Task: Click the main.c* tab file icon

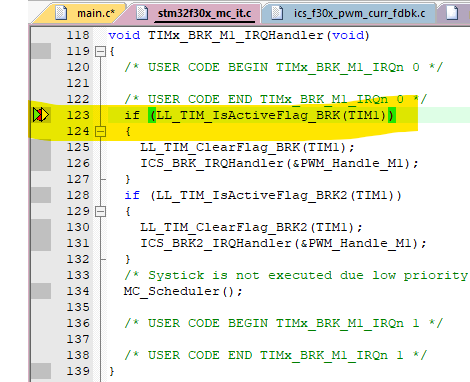Action: (x=61, y=13)
